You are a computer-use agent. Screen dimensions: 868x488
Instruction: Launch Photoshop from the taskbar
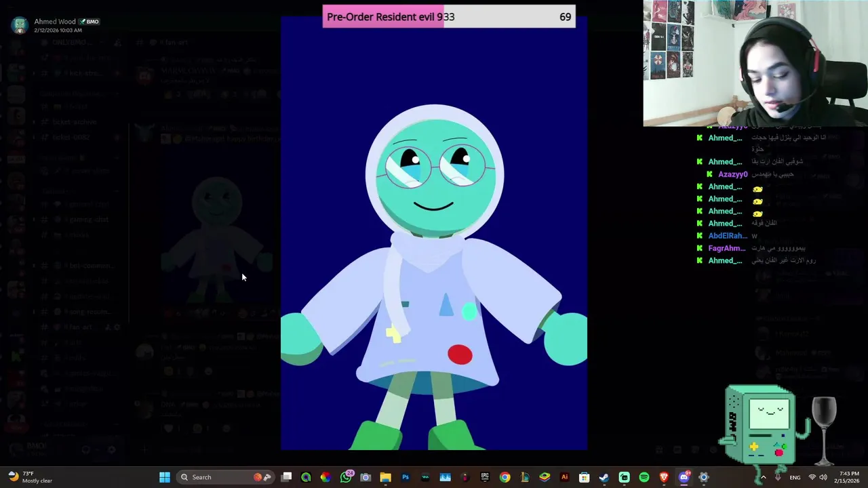coord(406,477)
